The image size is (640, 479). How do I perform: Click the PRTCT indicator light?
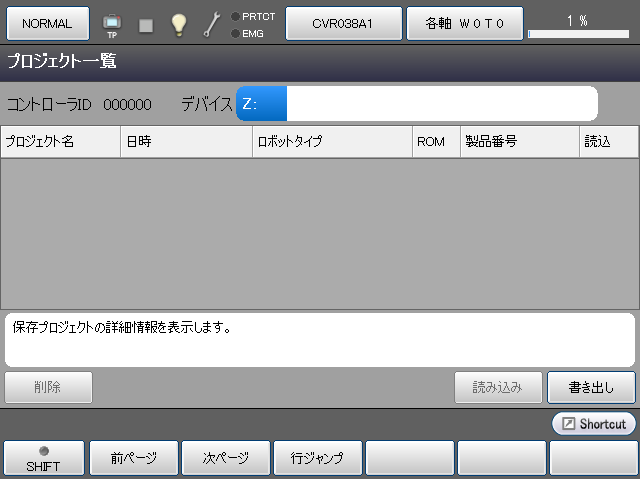click(235, 16)
